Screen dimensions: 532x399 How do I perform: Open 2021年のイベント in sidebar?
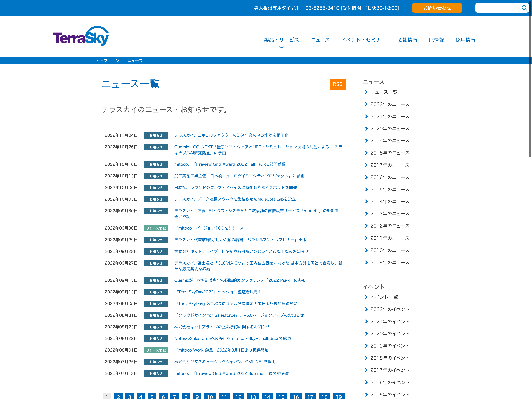pyautogui.click(x=390, y=322)
